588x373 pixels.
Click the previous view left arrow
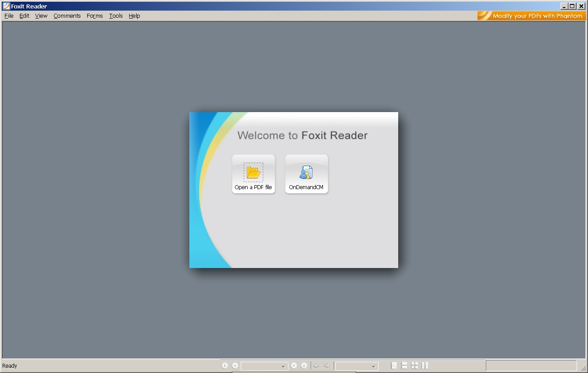point(316,365)
